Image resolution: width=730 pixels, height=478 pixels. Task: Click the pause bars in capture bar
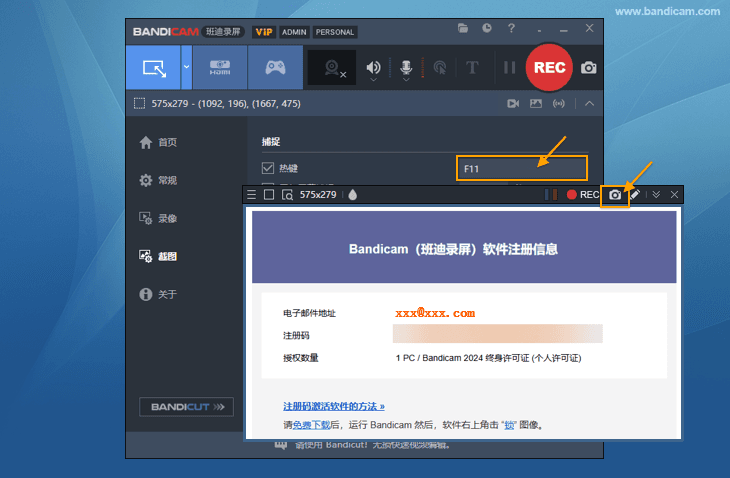[x=551, y=195]
